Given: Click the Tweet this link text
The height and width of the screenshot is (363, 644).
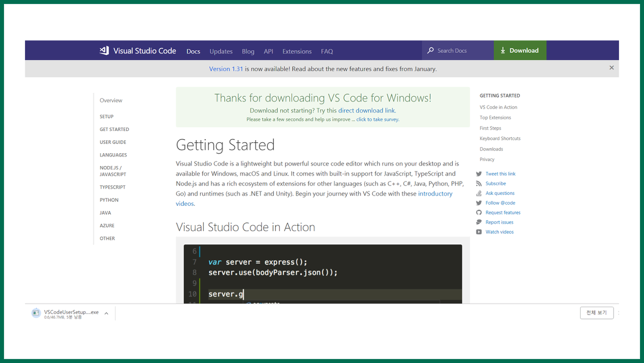Looking at the screenshot, I should pos(501,174).
